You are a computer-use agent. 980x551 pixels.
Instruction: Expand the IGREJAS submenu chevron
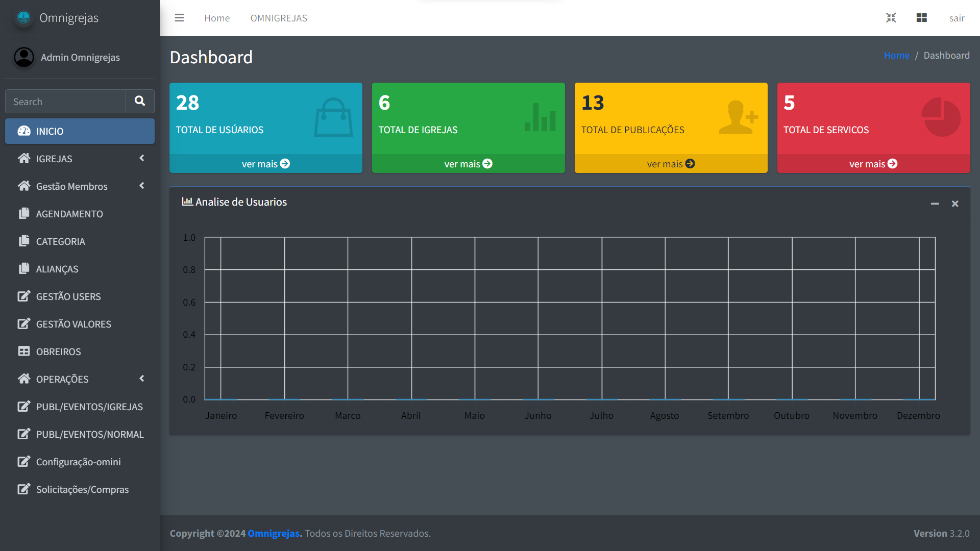[142, 158]
